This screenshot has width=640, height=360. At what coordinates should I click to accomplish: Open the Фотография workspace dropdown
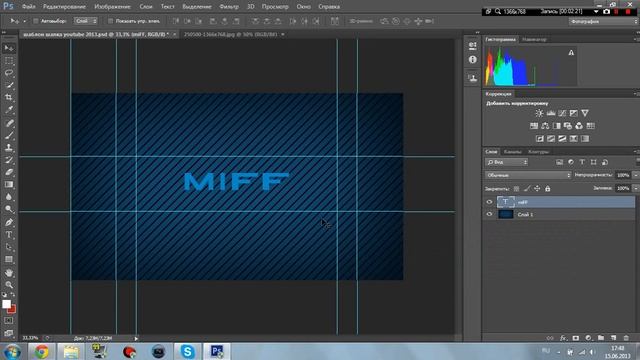click(x=603, y=21)
